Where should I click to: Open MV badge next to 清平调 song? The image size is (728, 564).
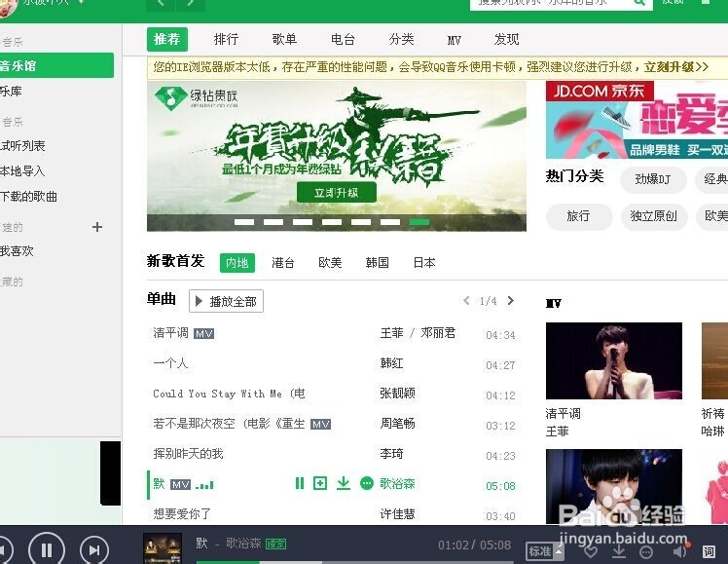click(x=203, y=334)
